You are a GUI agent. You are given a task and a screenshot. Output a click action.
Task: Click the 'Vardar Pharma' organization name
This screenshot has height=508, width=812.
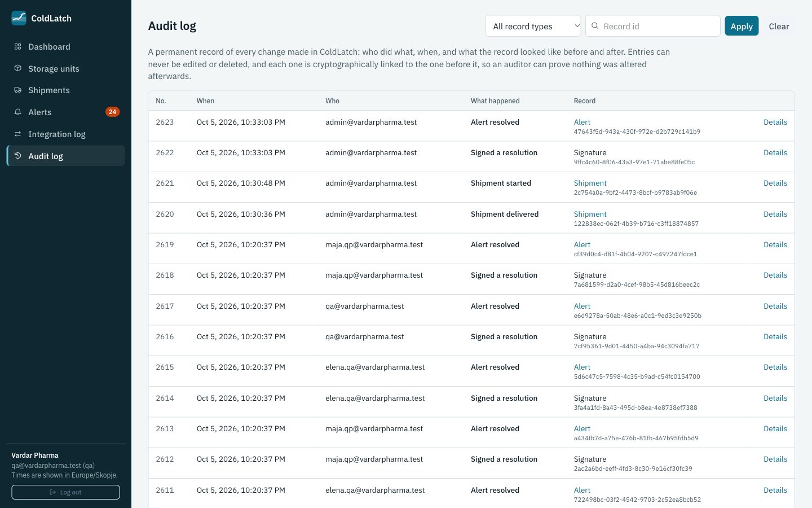(35, 455)
